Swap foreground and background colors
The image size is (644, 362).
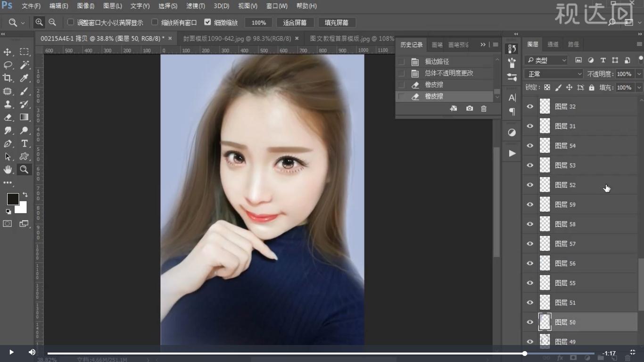tap(25, 194)
